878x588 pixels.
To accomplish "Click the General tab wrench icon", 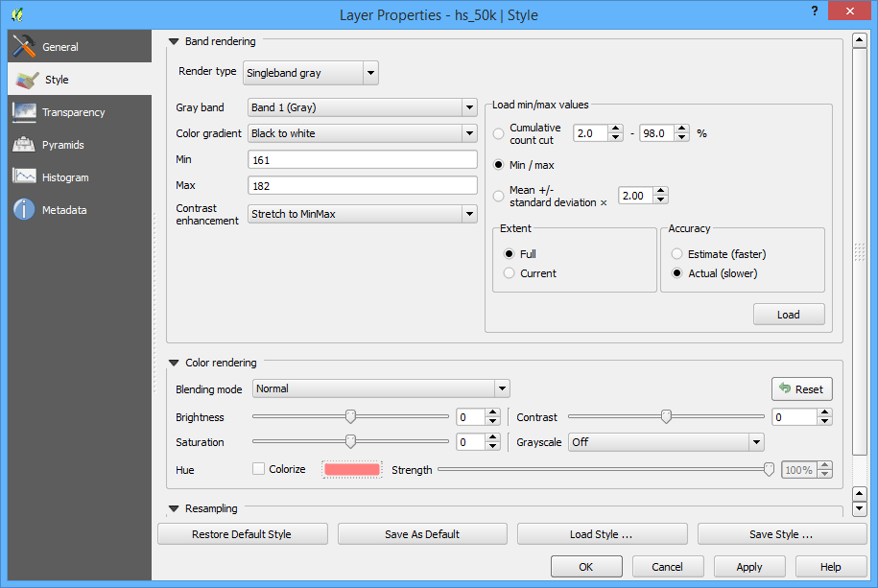I will [24, 46].
